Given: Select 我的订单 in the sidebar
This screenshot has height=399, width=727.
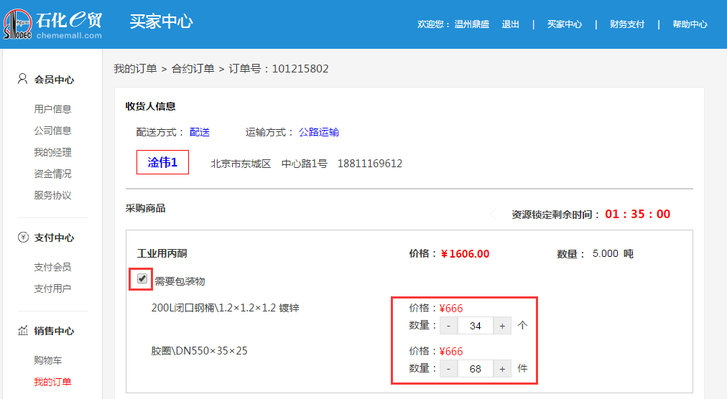Looking at the screenshot, I should pos(52,382).
